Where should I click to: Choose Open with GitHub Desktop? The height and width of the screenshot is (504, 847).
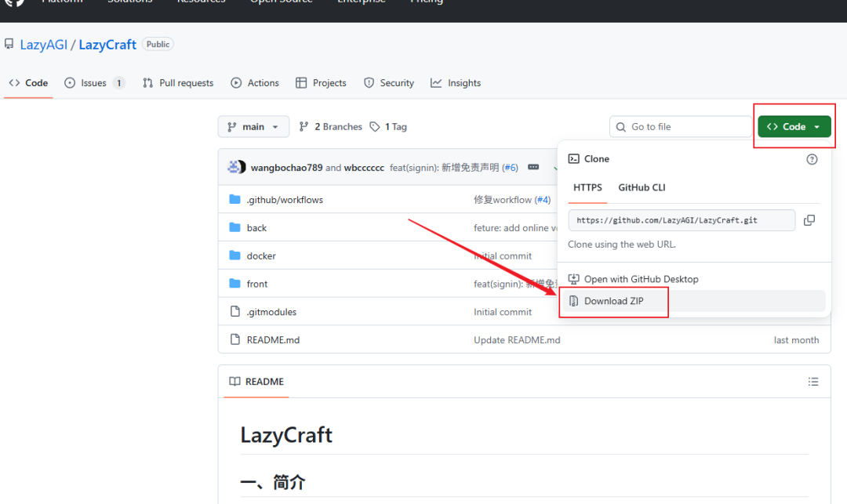click(x=641, y=279)
